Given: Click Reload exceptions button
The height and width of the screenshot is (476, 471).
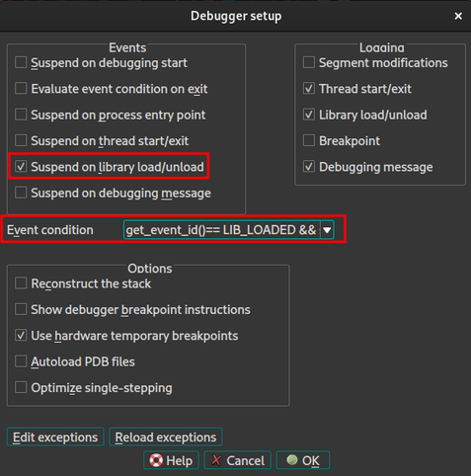Looking at the screenshot, I should click(166, 437).
